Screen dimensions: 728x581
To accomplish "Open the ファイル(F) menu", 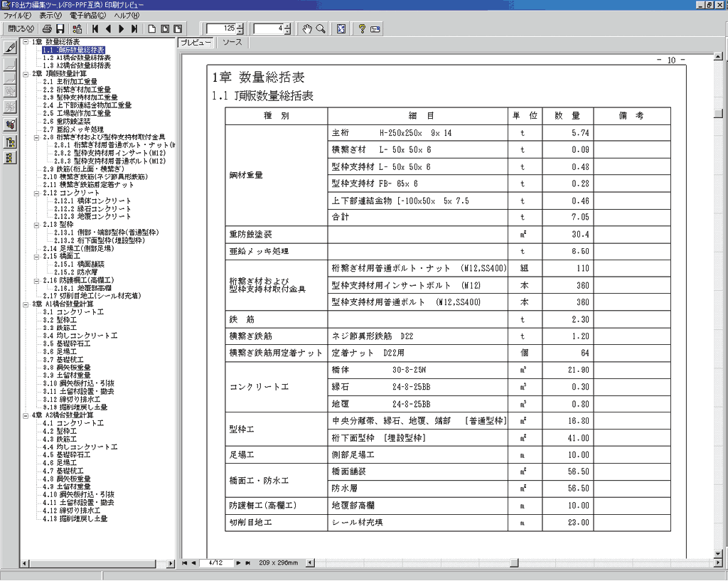I will click(17, 16).
